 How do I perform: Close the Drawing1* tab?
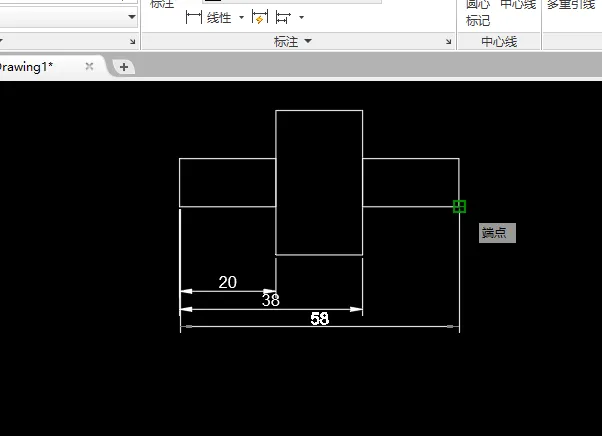point(89,66)
